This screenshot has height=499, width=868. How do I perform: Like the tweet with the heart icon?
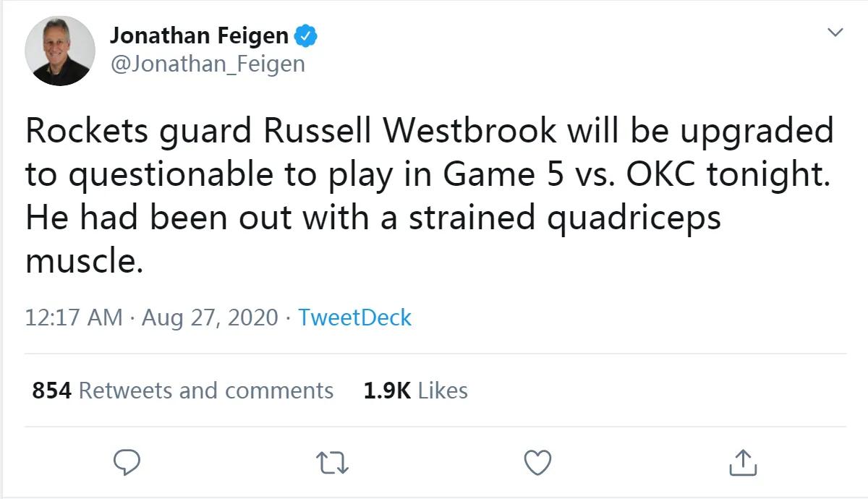(x=537, y=462)
